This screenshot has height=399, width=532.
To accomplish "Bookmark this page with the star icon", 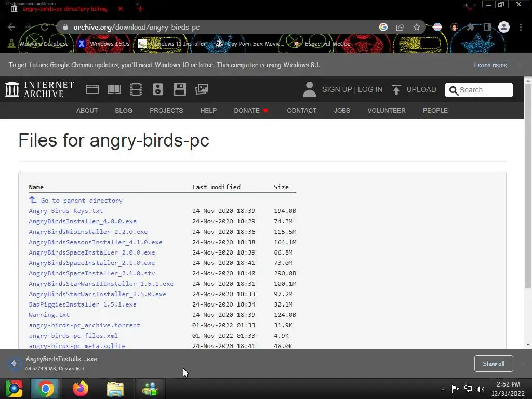I will (x=417, y=27).
